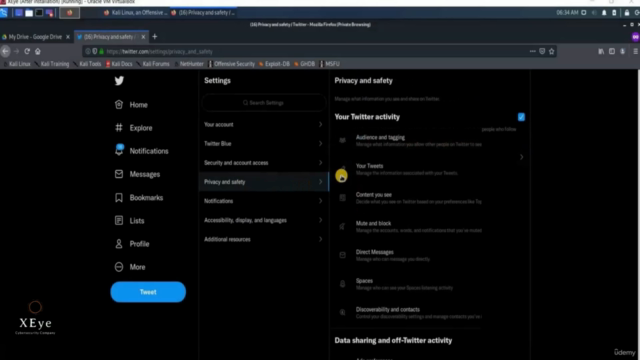Open Accessibility, display, and languages
640x360 pixels.
264,220
